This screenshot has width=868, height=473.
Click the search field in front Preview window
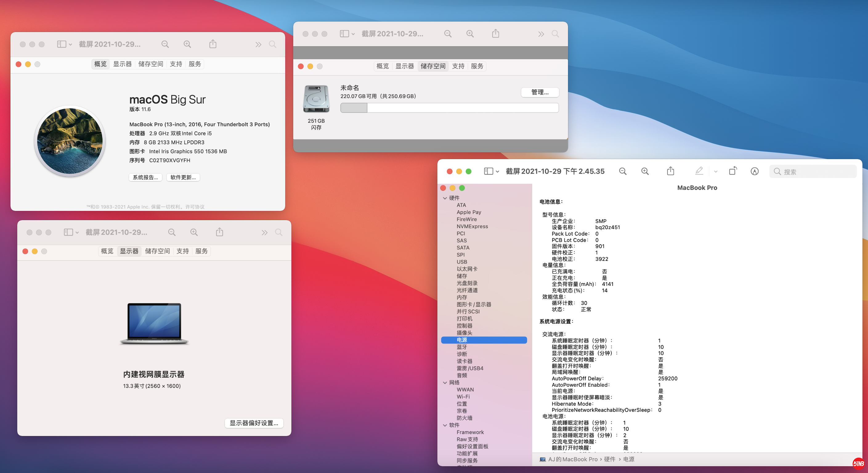coord(813,172)
